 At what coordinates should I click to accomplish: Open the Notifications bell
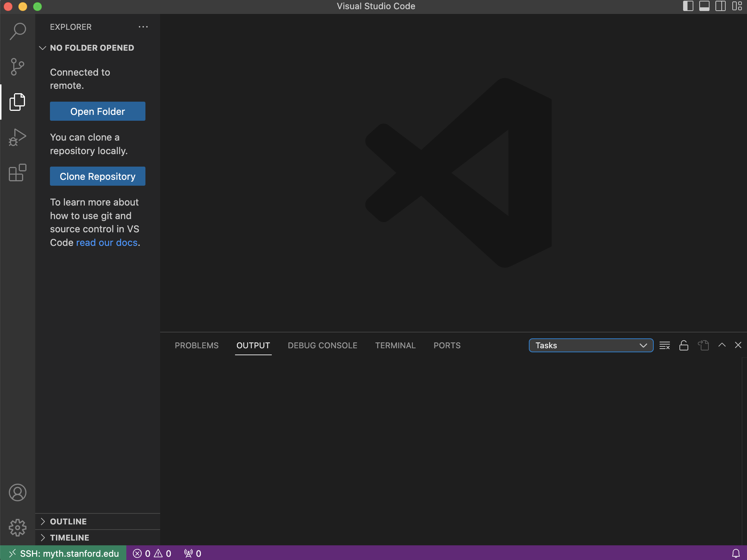click(x=736, y=553)
